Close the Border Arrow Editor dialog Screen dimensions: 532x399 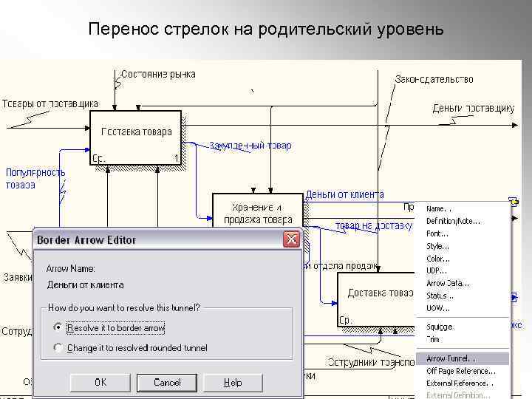click(x=291, y=239)
